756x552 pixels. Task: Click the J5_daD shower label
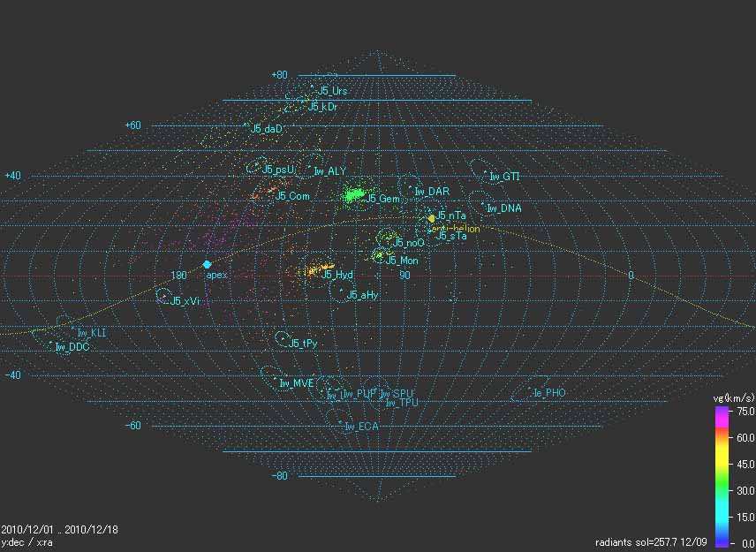pyautogui.click(x=267, y=129)
